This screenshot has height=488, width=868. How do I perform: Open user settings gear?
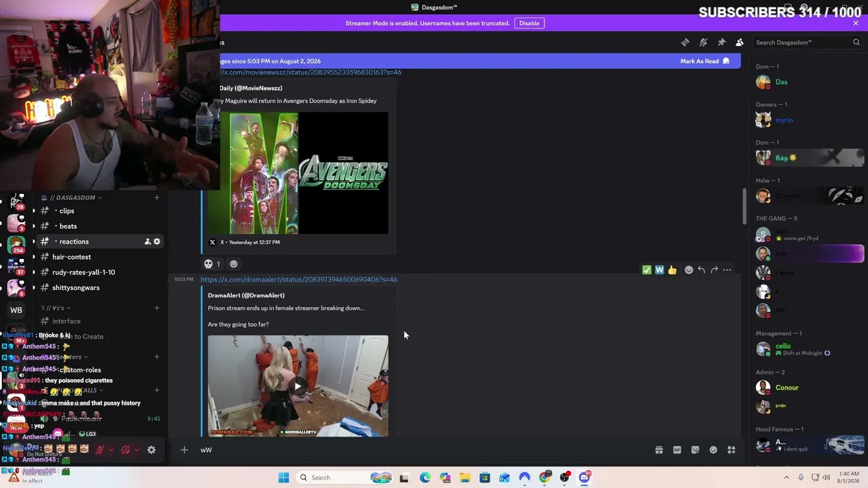coord(151,449)
